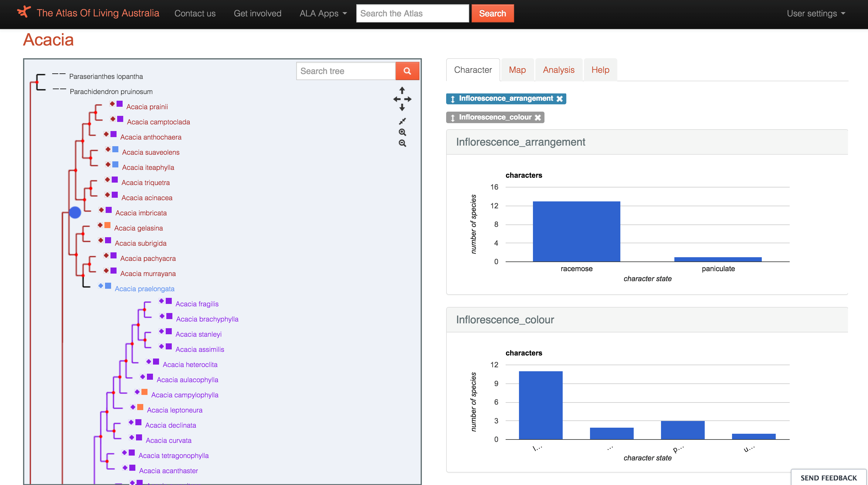This screenshot has height=485, width=868.
Task: Switch to the Map tab
Action: [x=517, y=70]
